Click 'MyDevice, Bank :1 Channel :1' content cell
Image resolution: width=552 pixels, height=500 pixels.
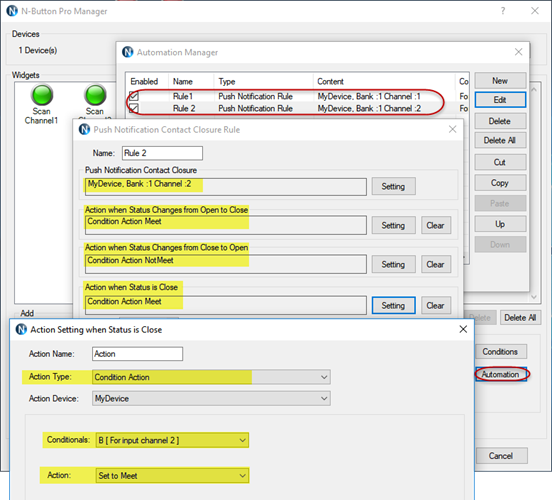tap(369, 96)
